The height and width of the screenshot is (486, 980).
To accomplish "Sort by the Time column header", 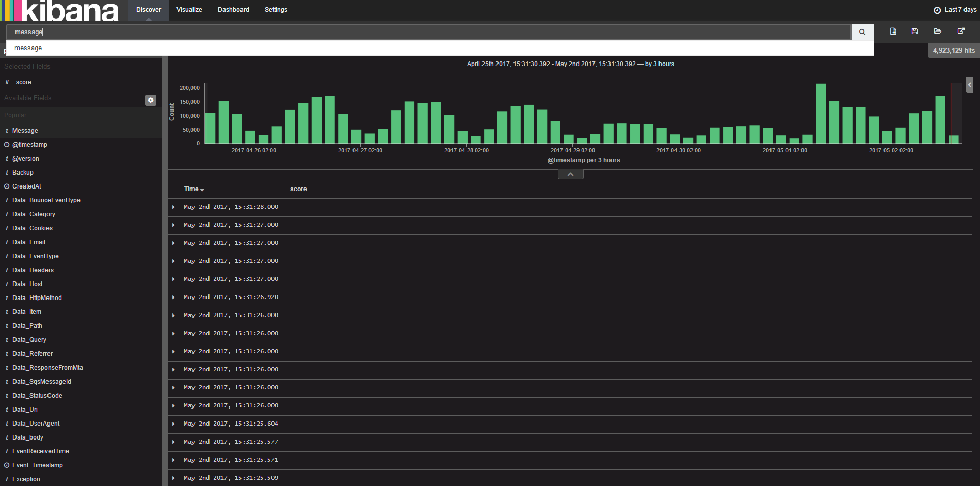I will click(x=194, y=189).
